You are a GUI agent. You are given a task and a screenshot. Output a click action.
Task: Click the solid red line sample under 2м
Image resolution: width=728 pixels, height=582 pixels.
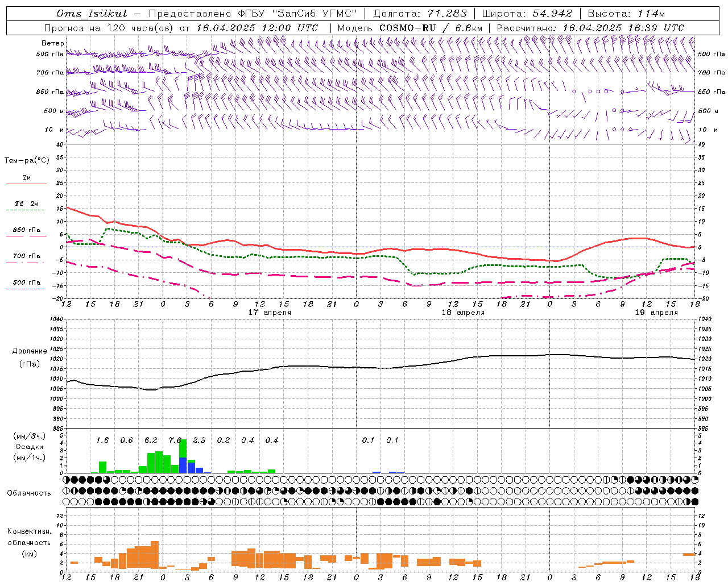(x=26, y=184)
